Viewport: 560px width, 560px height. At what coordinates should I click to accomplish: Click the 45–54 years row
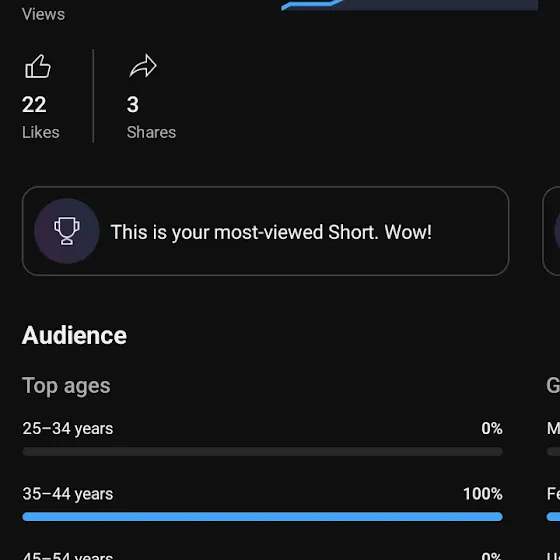(262, 555)
